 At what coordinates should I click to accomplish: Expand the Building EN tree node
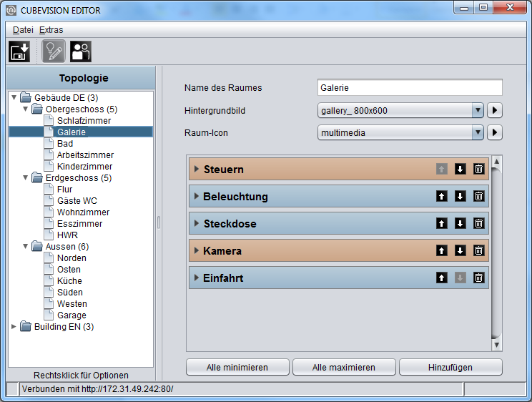coord(14,327)
